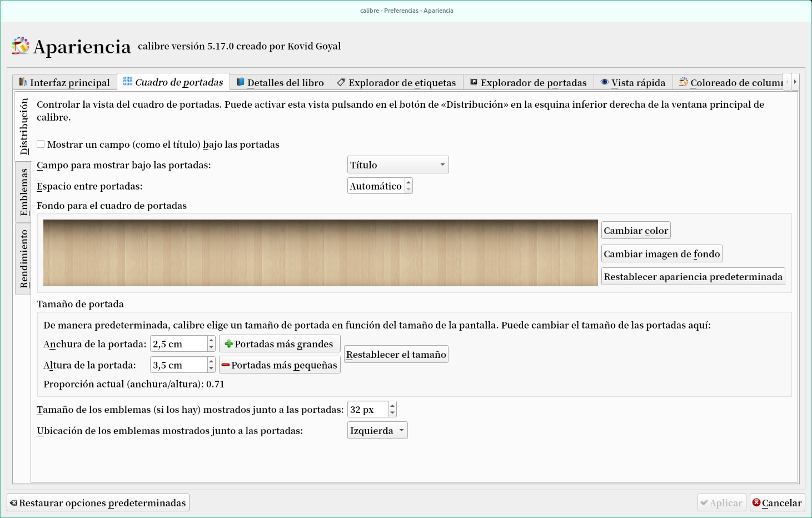
Task: Decrease the Espacio entre portadas value
Action: [409, 190]
